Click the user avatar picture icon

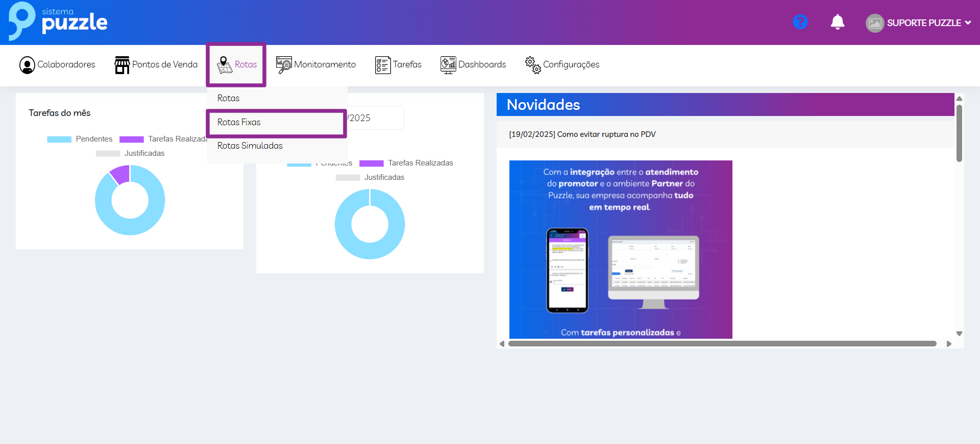point(874,23)
